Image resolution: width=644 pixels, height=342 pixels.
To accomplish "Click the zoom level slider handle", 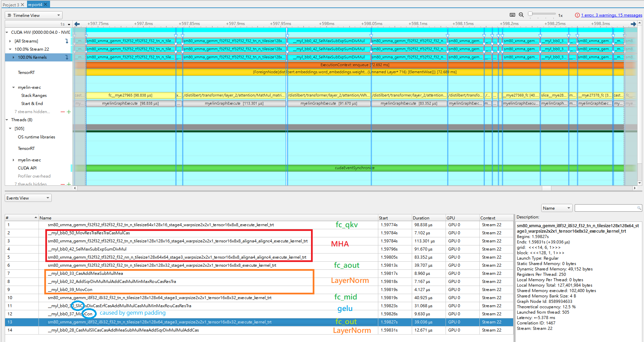I will click(x=530, y=14).
